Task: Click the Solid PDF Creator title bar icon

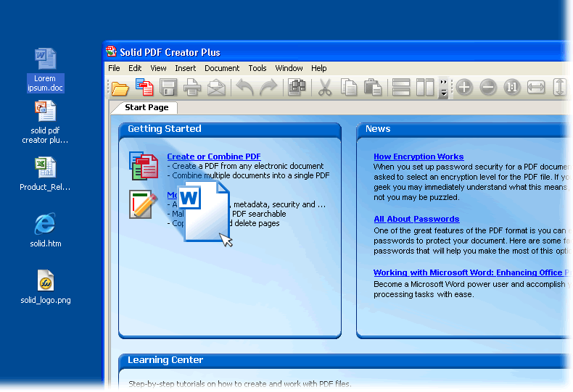Action: point(111,51)
